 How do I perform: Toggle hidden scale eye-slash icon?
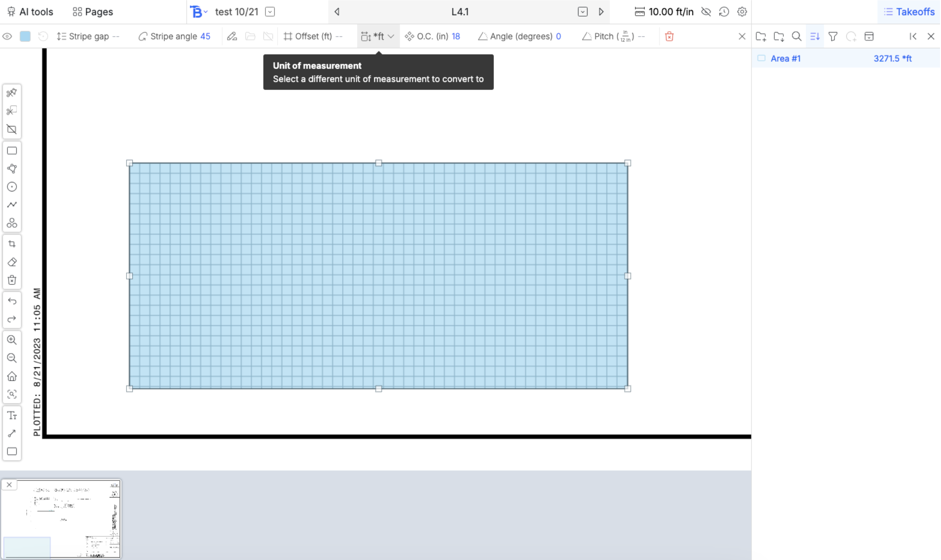[x=706, y=12]
